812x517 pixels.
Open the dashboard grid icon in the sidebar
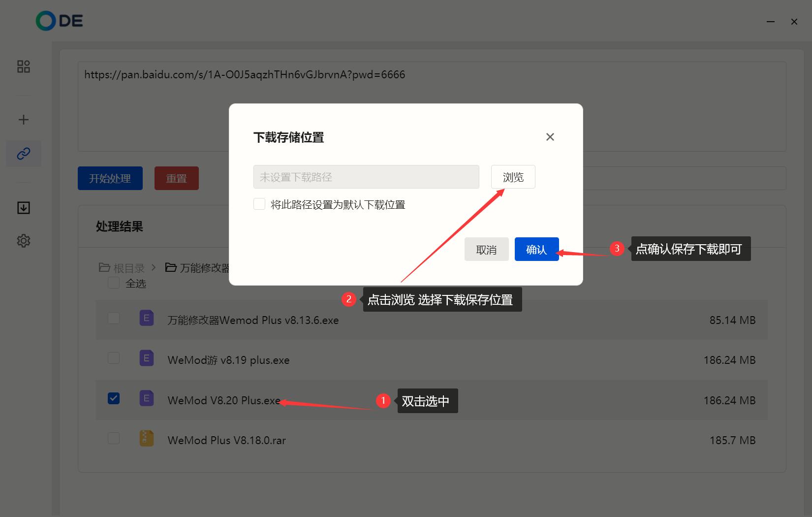(x=23, y=66)
